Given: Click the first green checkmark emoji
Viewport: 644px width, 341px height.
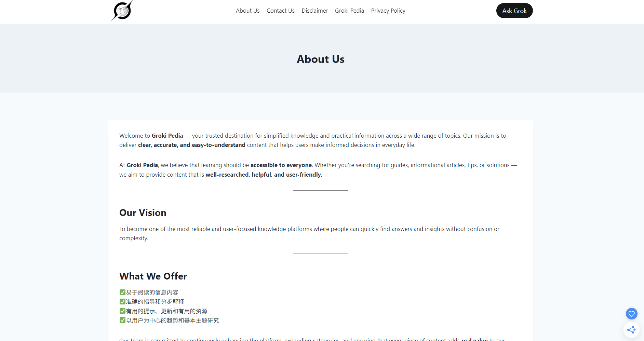Looking at the screenshot, I should pos(122,292).
